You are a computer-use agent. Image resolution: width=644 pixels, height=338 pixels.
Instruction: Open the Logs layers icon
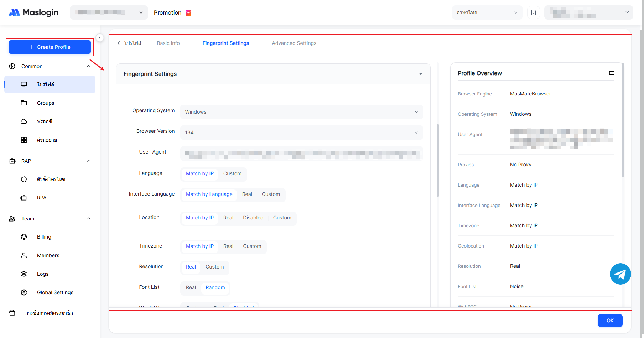pos(24,274)
